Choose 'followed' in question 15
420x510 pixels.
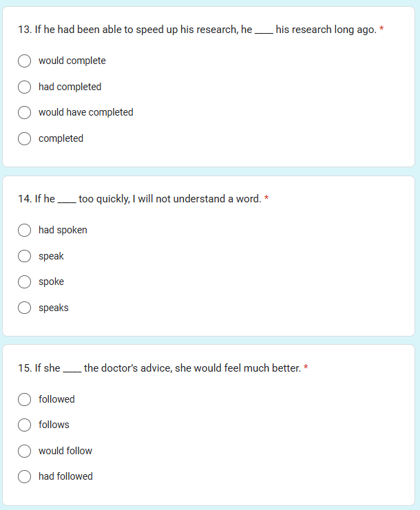pos(24,399)
